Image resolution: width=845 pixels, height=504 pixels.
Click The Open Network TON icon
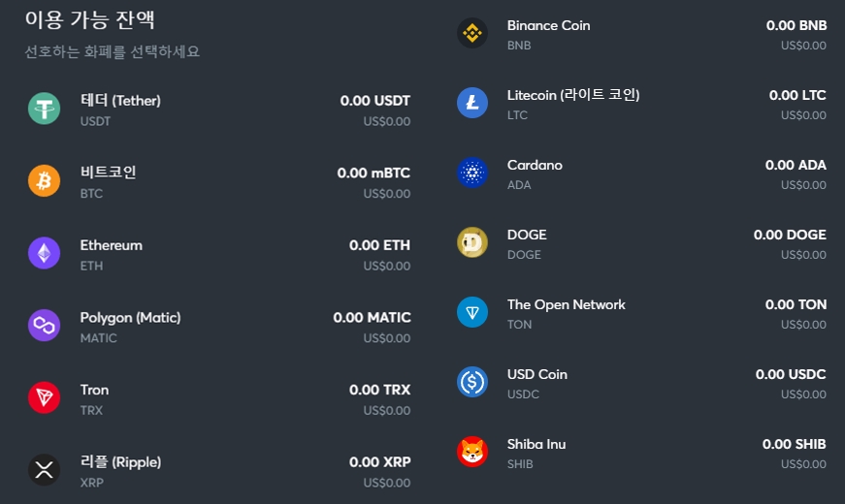point(472,312)
